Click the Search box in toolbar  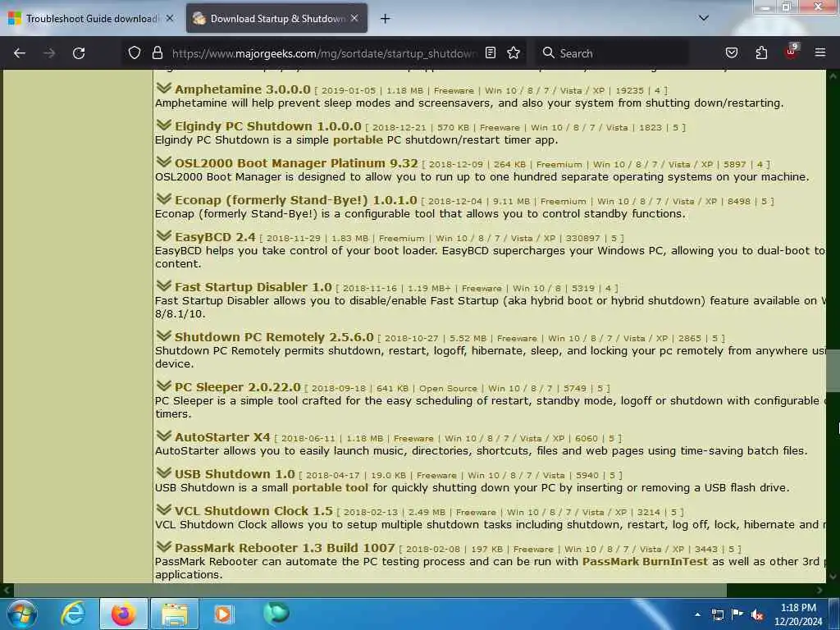click(612, 53)
